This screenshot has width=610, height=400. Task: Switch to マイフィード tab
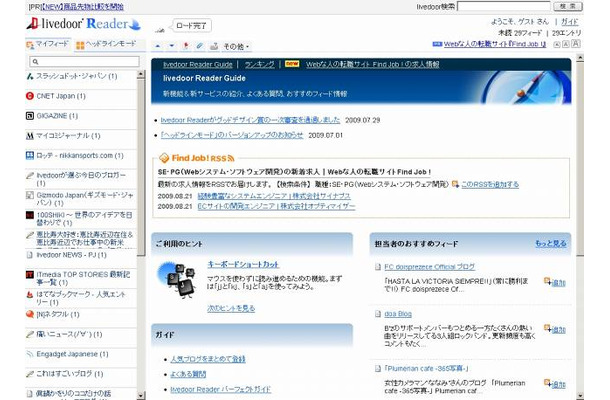(48, 44)
